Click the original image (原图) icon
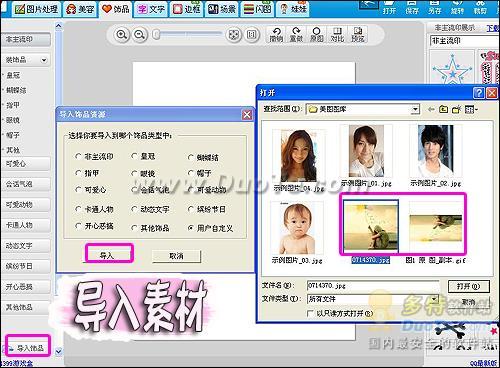 (x=317, y=35)
